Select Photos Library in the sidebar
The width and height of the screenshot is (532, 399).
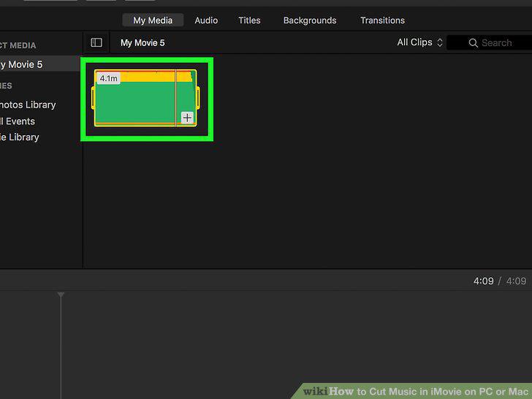click(28, 104)
